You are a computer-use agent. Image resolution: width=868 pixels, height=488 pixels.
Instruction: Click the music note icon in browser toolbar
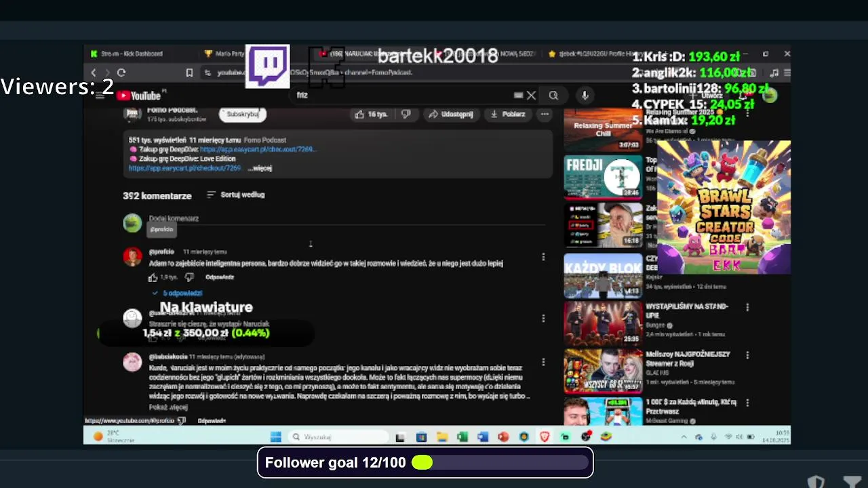[x=774, y=73]
